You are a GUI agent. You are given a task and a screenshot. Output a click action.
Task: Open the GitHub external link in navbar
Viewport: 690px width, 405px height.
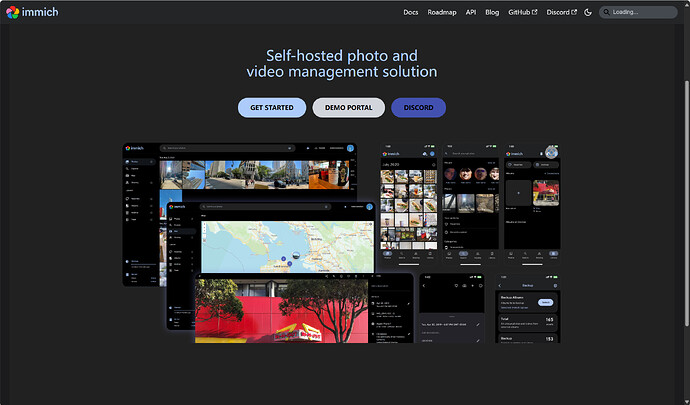pos(522,12)
